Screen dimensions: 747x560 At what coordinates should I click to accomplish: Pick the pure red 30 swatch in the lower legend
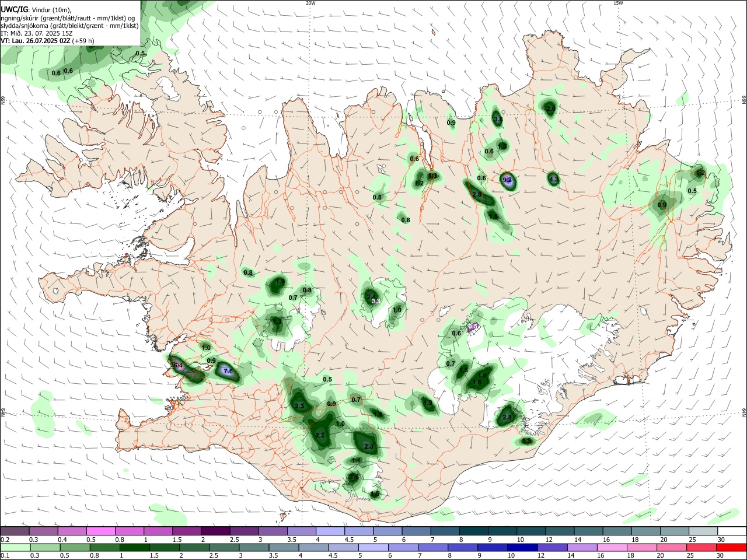coord(732,548)
